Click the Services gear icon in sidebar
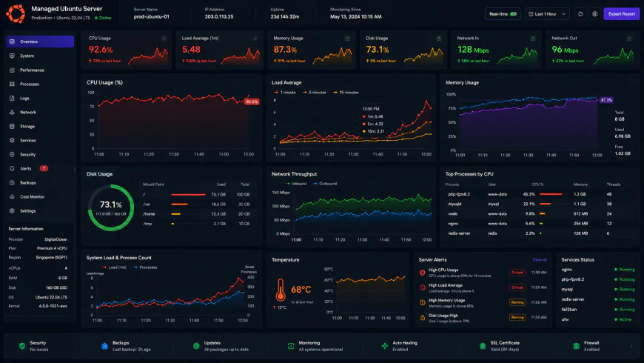Image resolution: width=644 pixels, height=363 pixels. click(12, 140)
